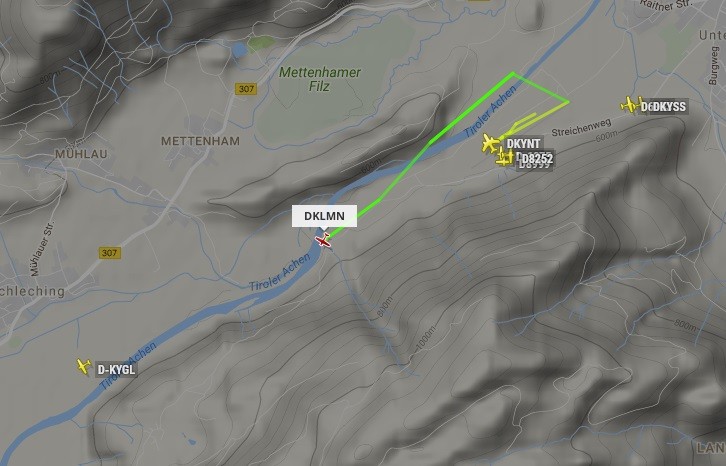Click the DKYSS aircraft icon
Image resolution: width=726 pixels, height=466 pixels.
coord(630,105)
